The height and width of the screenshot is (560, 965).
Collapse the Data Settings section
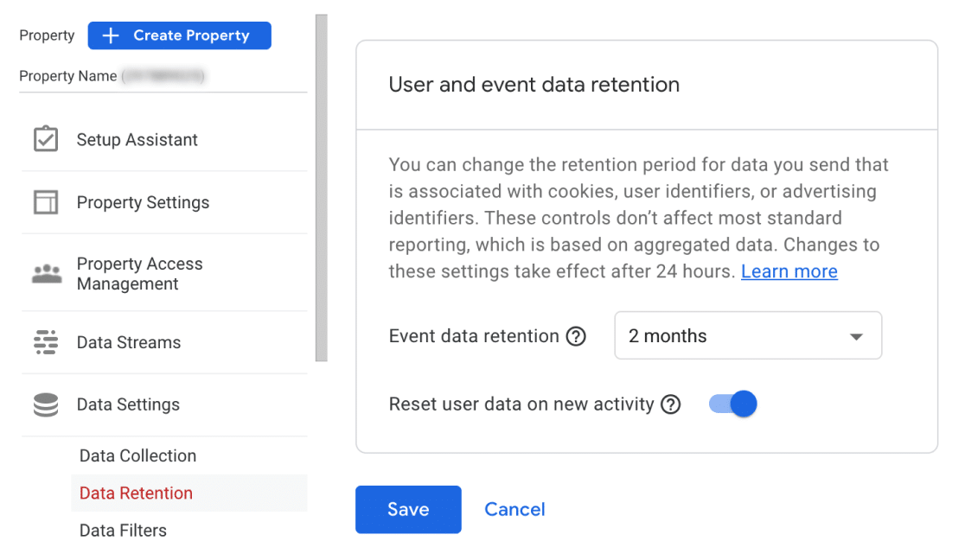[128, 404]
